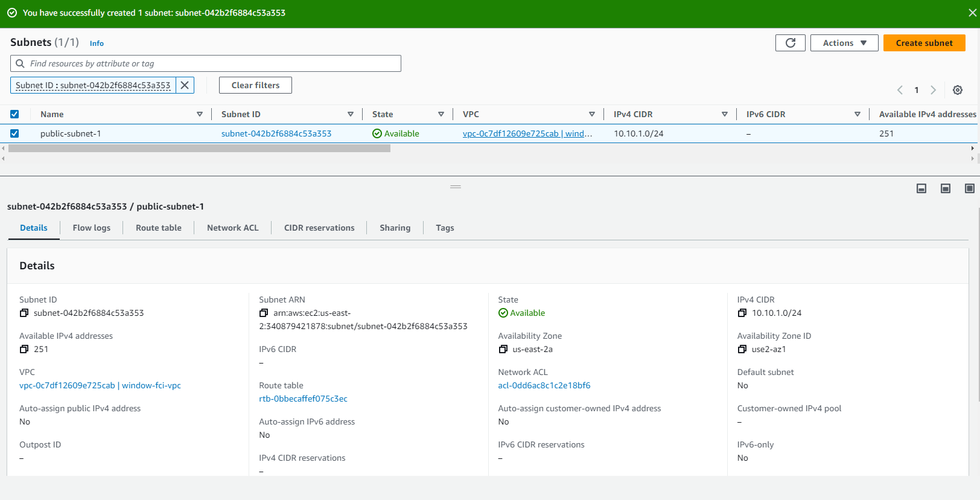Copy the Subnet ARN value
980x500 pixels.
[x=264, y=313]
